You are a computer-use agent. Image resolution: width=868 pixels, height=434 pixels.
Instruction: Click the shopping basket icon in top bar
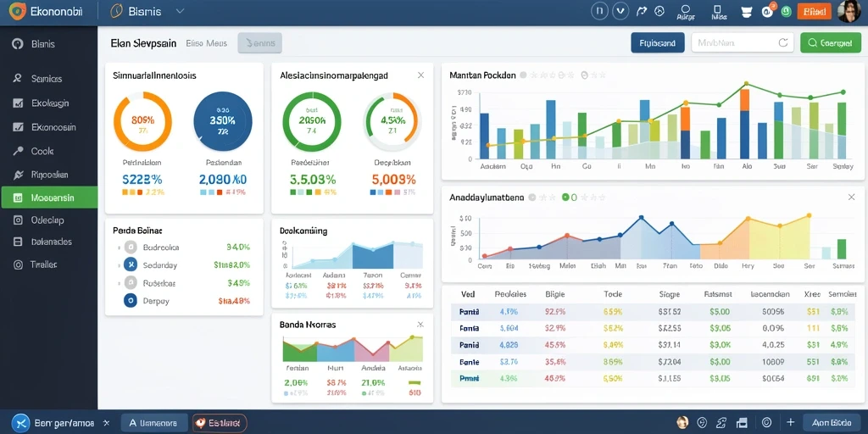pos(747,11)
